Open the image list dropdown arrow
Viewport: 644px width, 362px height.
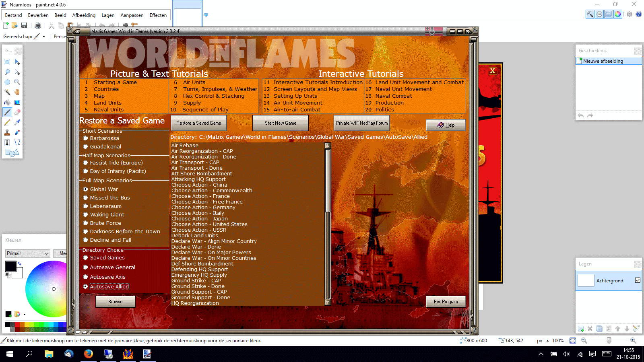pos(206,15)
